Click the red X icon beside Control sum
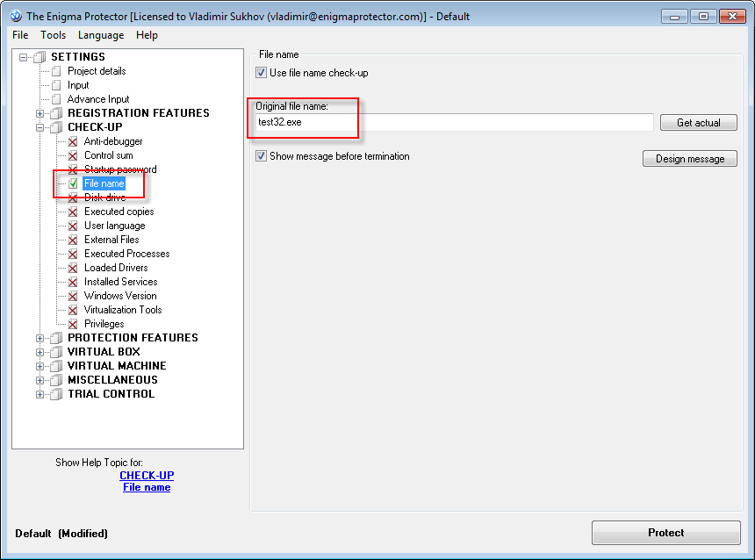Screen dimensions: 755x560 (x=73, y=155)
